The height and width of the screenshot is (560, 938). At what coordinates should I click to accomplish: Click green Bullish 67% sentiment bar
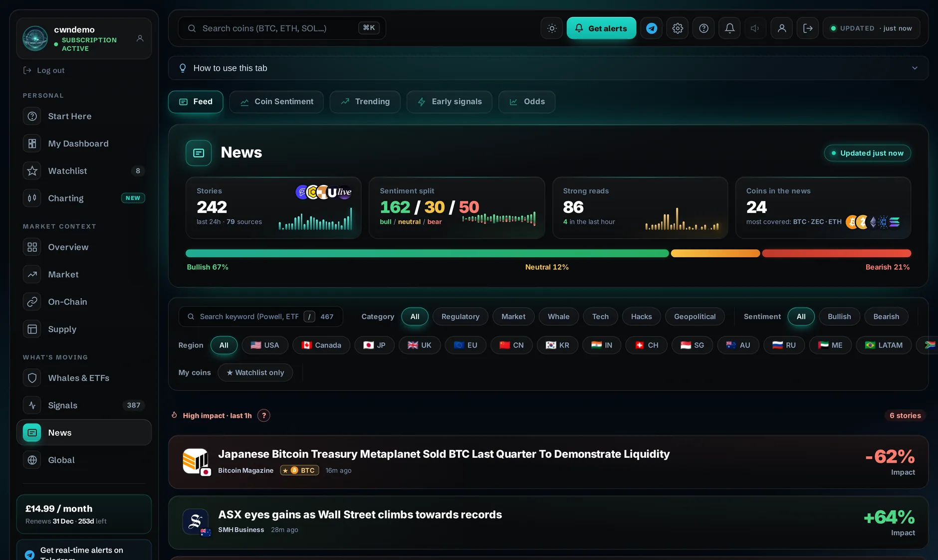point(427,253)
